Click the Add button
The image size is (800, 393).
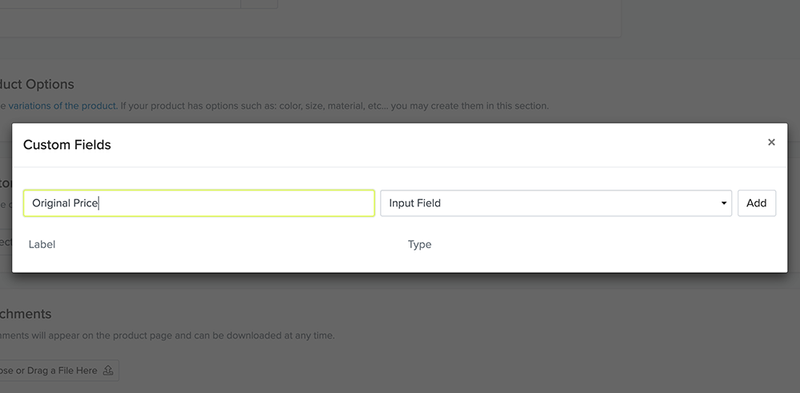[756, 203]
